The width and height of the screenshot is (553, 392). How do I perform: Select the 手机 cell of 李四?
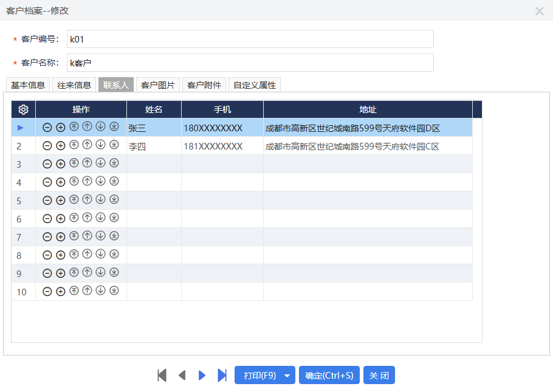point(222,146)
